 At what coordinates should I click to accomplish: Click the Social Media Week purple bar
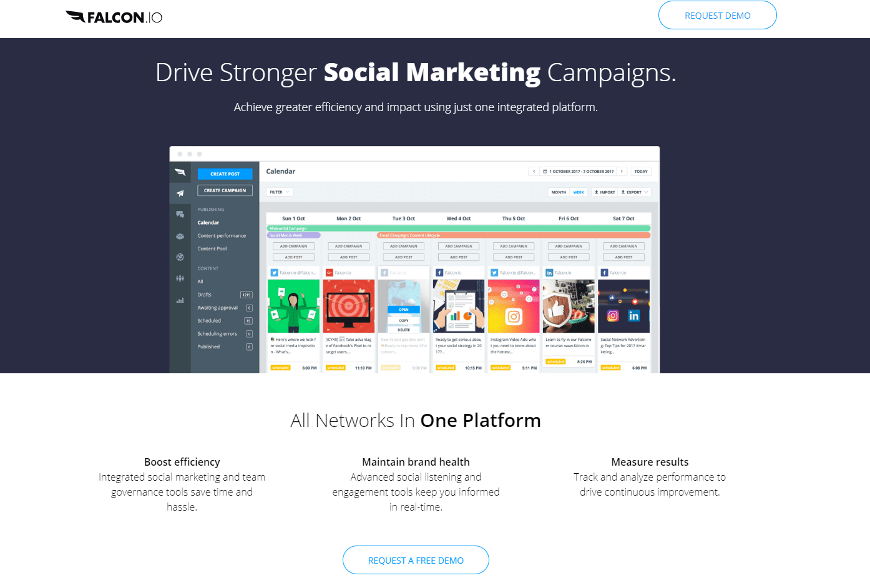pos(293,235)
